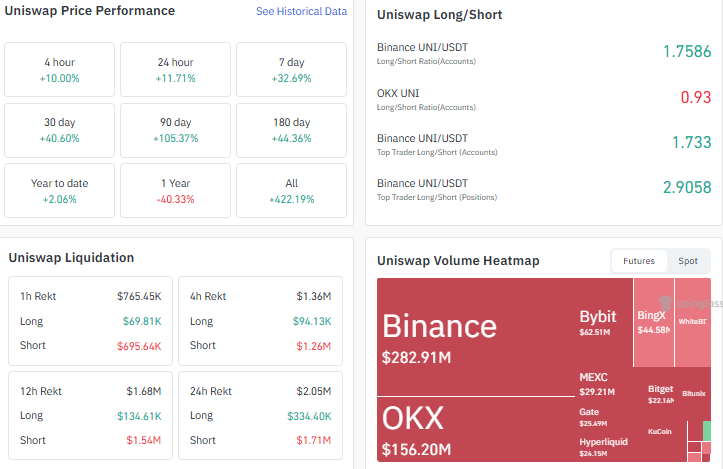Select the All time performance card
Image resolution: width=723 pixels, height=469 pixels.
point(291,190)
